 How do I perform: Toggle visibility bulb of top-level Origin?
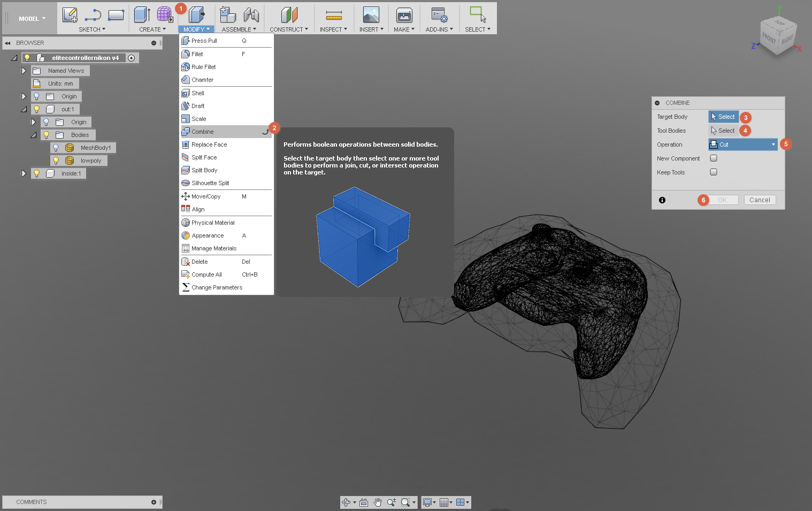[36, 96]
